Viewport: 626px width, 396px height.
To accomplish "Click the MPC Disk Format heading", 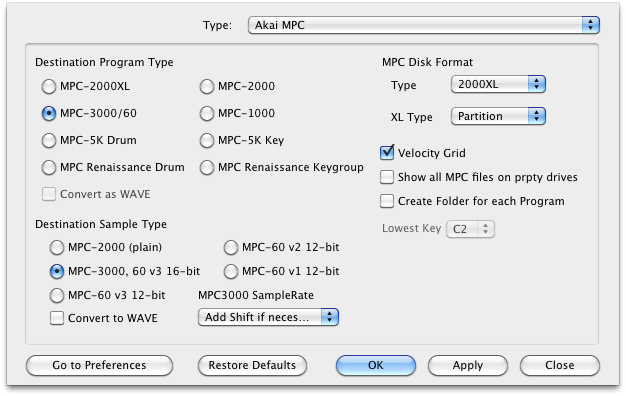I will (x=427, y=62).
